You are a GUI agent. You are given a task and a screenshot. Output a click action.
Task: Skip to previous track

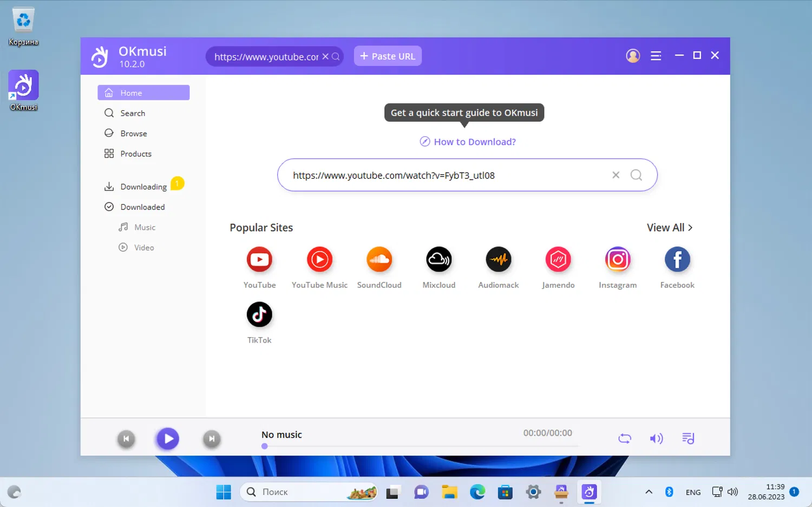(x=126, y=439)
